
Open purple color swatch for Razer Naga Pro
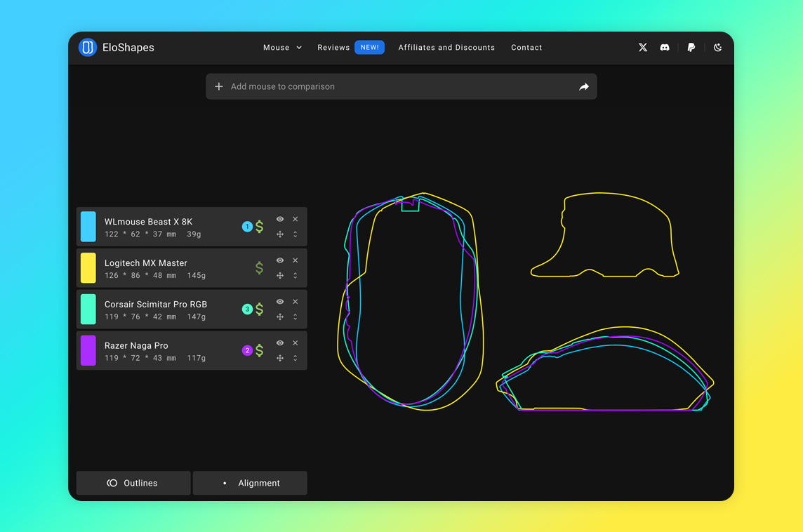[x=88, y=351]
